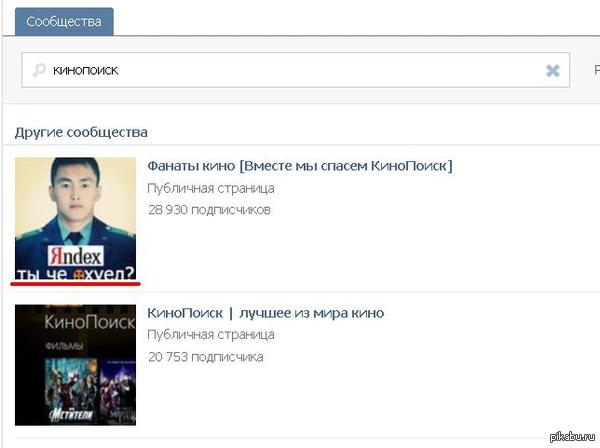Click Публичная страница under КиноПоиск community

tap(210, 335)
